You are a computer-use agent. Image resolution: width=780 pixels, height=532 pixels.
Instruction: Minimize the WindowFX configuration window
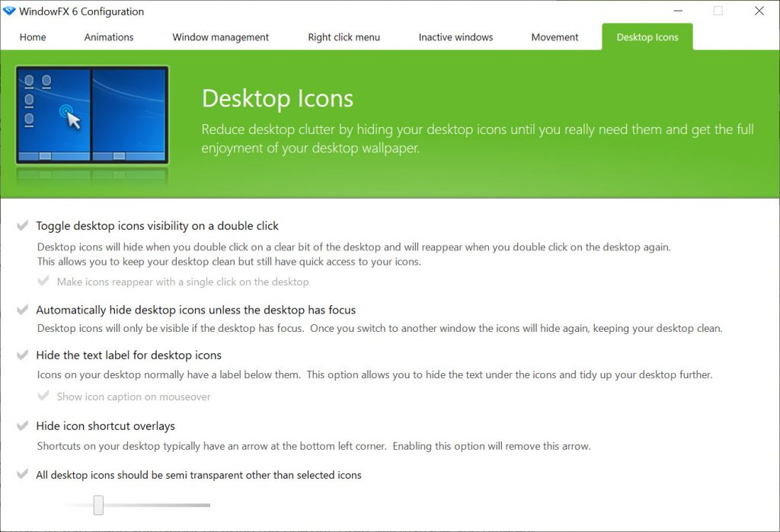tap(678, 11)
